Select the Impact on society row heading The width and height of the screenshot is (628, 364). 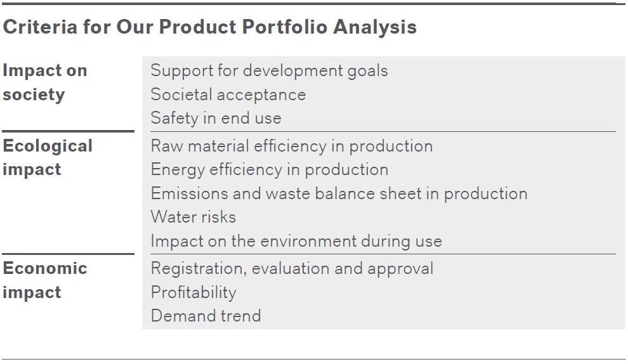pyautogui.click(x=45, y=82)
